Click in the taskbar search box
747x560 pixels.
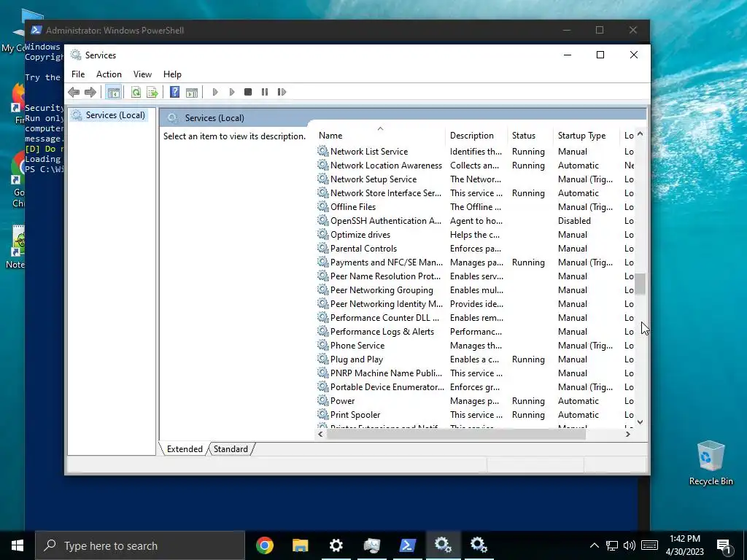[x=140, y=545]
